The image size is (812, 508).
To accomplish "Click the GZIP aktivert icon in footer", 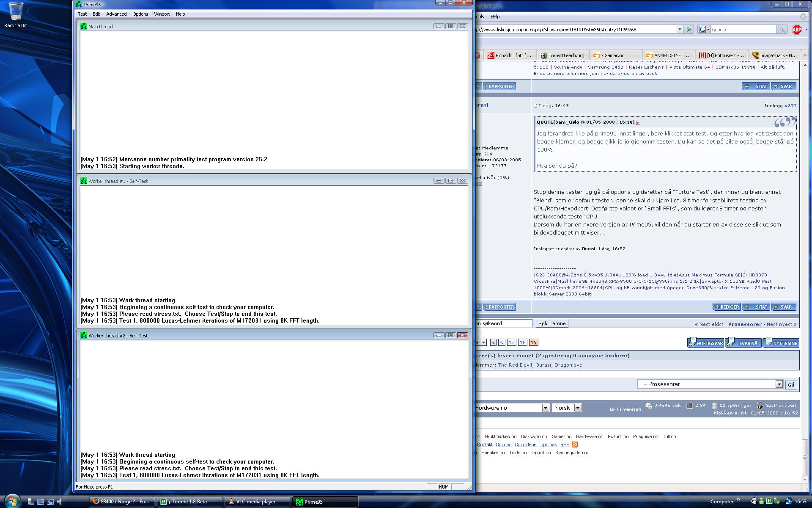I will [x=760, y=406].
